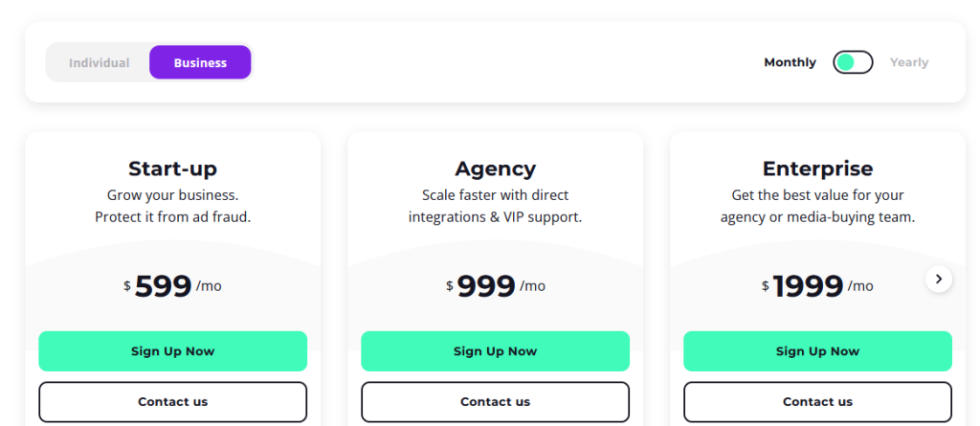The height and width of the screenshot is (426, 980).
Task: Contact us about the Start-up plan
Action: (x=172, y=402)
